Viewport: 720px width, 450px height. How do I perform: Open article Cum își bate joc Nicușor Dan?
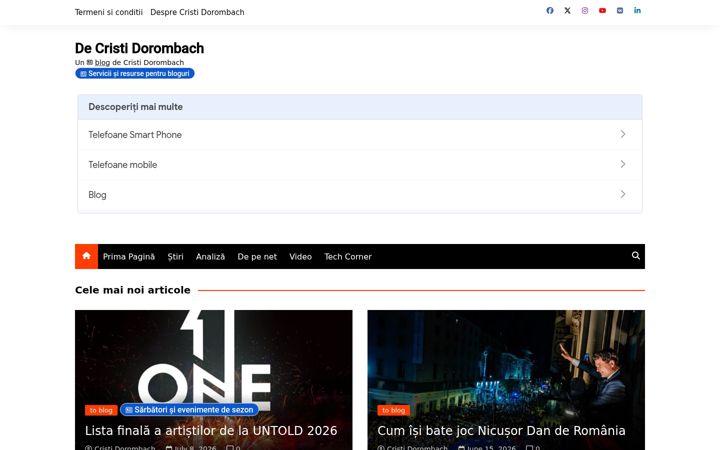[x=501, y=431]
